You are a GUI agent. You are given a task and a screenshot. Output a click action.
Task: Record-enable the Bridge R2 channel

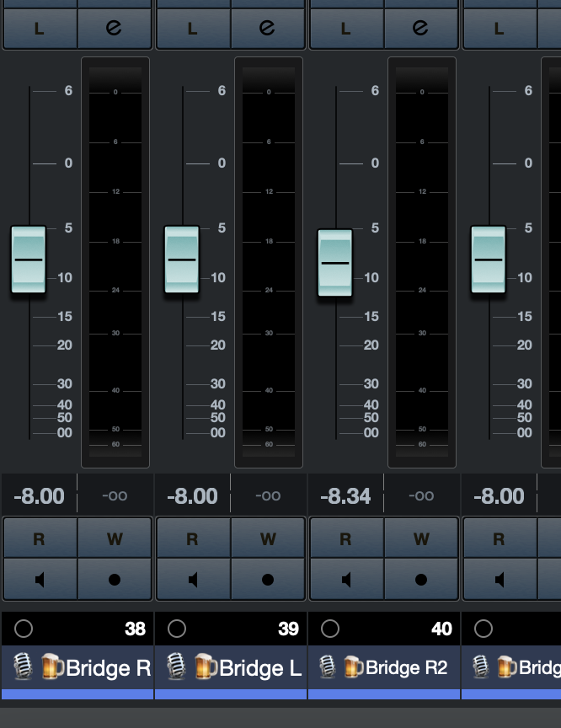pos(421,579)
